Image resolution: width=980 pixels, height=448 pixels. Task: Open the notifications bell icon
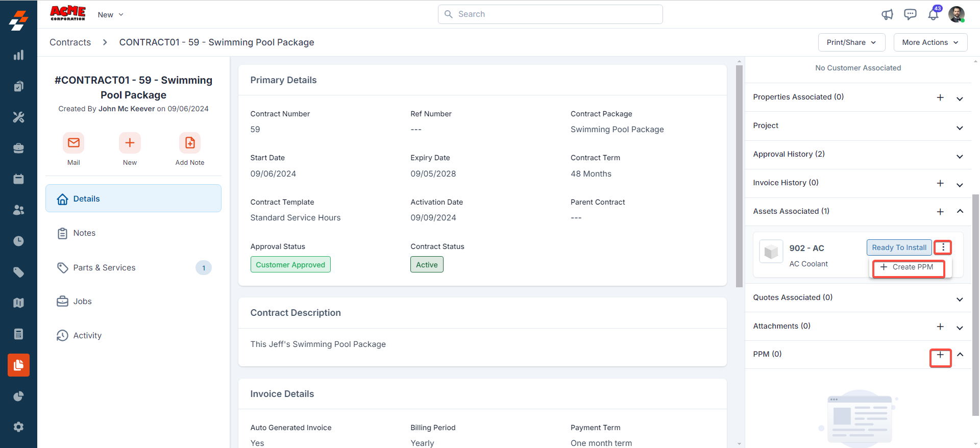933,14
